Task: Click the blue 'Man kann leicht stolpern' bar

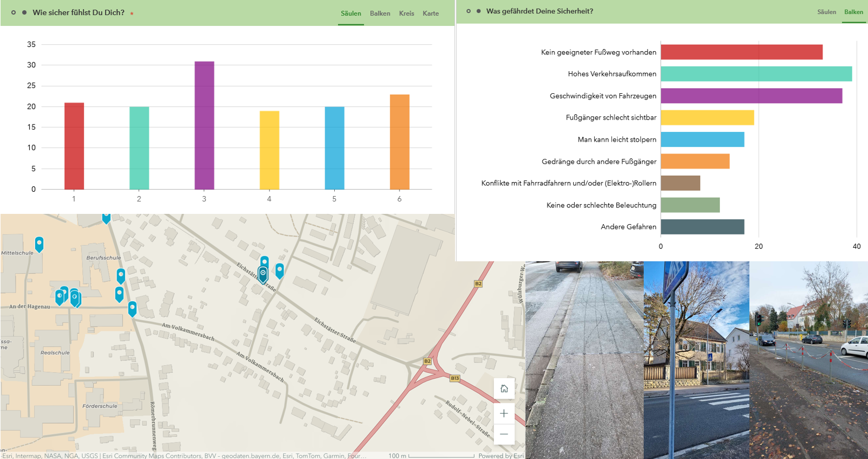Action: pos(702,140)
